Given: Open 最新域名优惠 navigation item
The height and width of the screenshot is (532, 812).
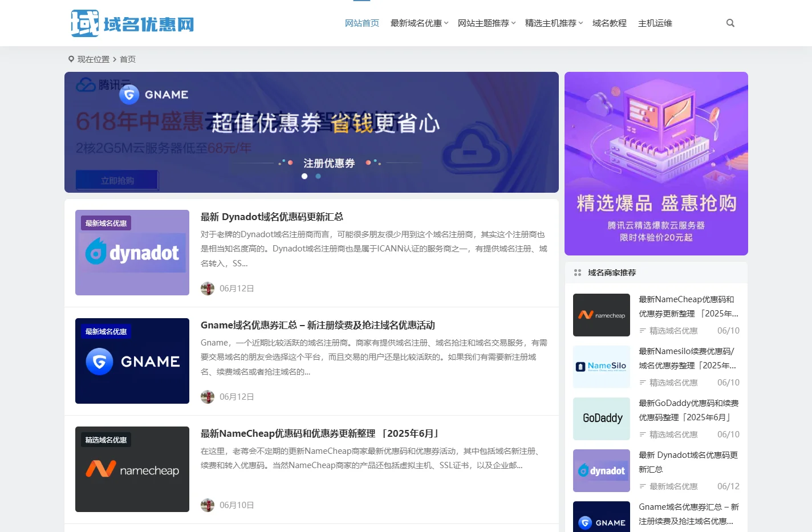Looking at the screenshot, I should click(416, 23).
